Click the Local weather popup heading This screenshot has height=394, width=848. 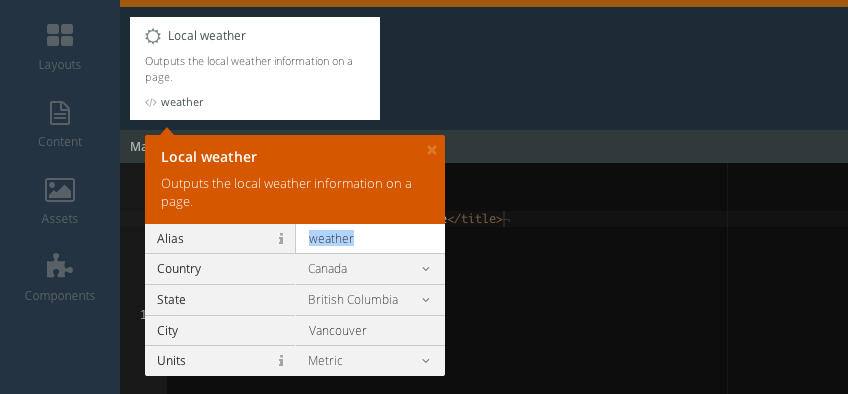(x=209, y=157)
